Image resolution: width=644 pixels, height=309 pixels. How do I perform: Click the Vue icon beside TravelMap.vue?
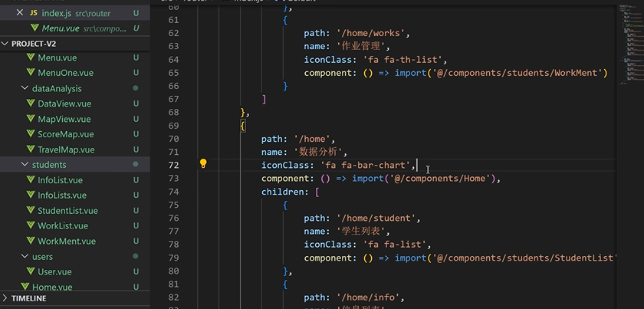tap(31, 150)
